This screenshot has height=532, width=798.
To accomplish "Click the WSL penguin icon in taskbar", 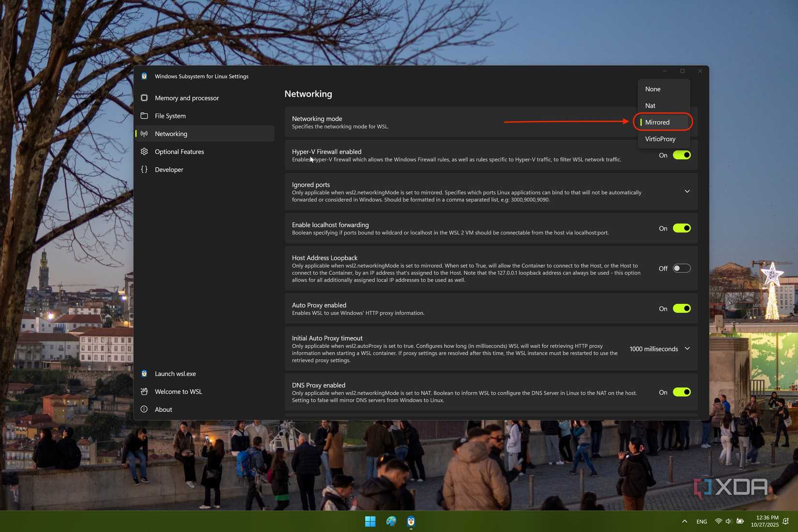I will 410,521.
